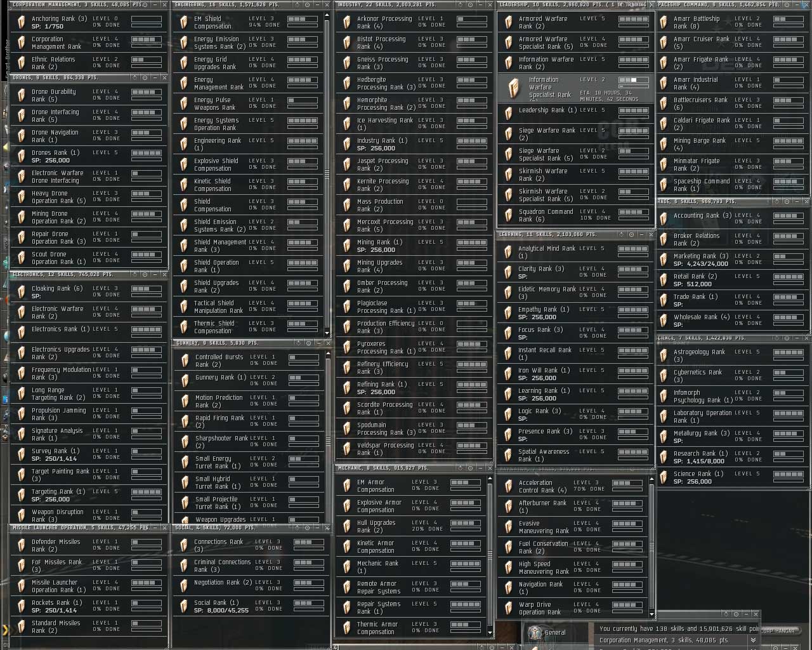Viewport: 812px width, 650px height.
Task: Select the "Production Efficiency Rank (3)" skill name
Action: (386, 327)
